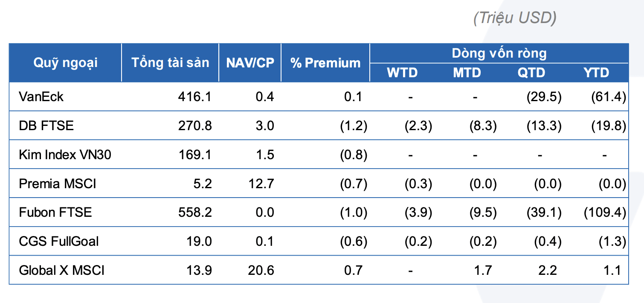This screenshot has width=644, height=303.
Task: Click Fubon FTSE total assets value 558.2
Action: pos(194,212)
